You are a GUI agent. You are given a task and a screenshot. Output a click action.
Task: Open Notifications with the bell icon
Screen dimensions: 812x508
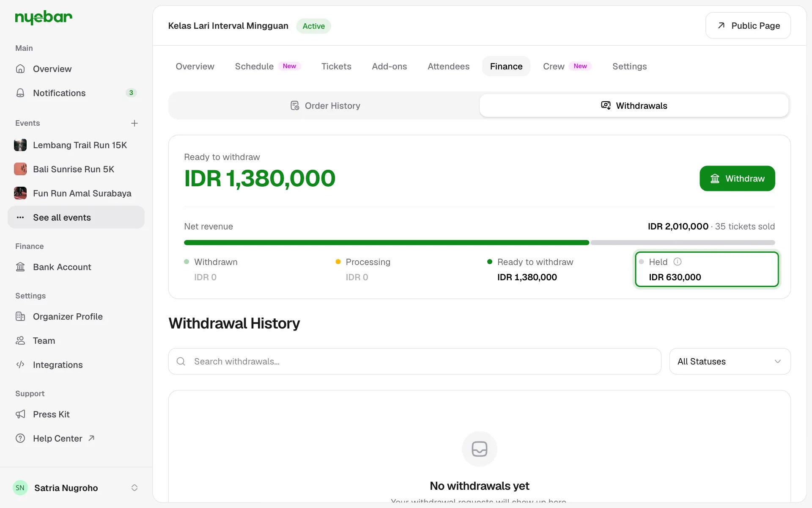[76, 93]
